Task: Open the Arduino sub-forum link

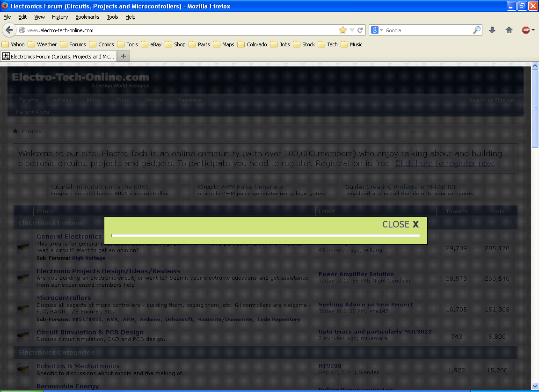Action: coord(150,319)
